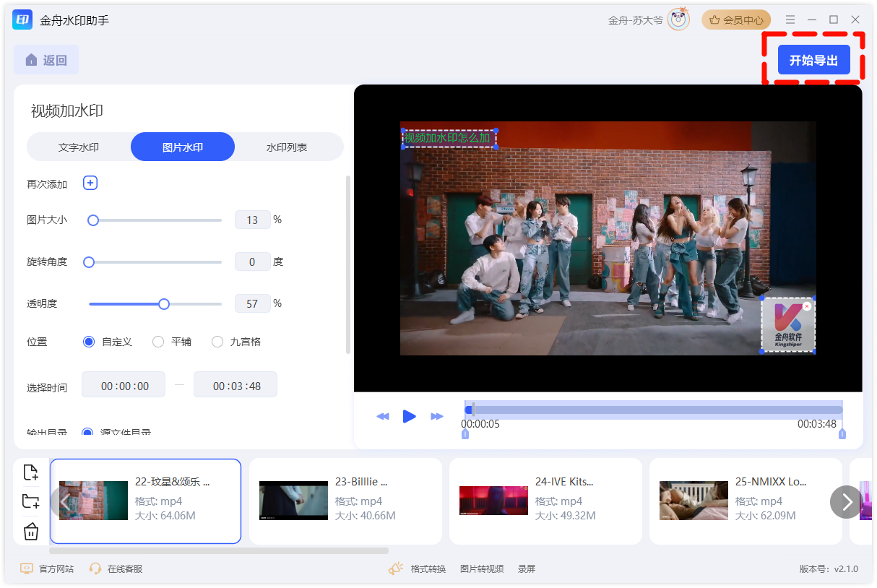
Task: Go back with the 返回 button
Action: (x=46, y=60)
